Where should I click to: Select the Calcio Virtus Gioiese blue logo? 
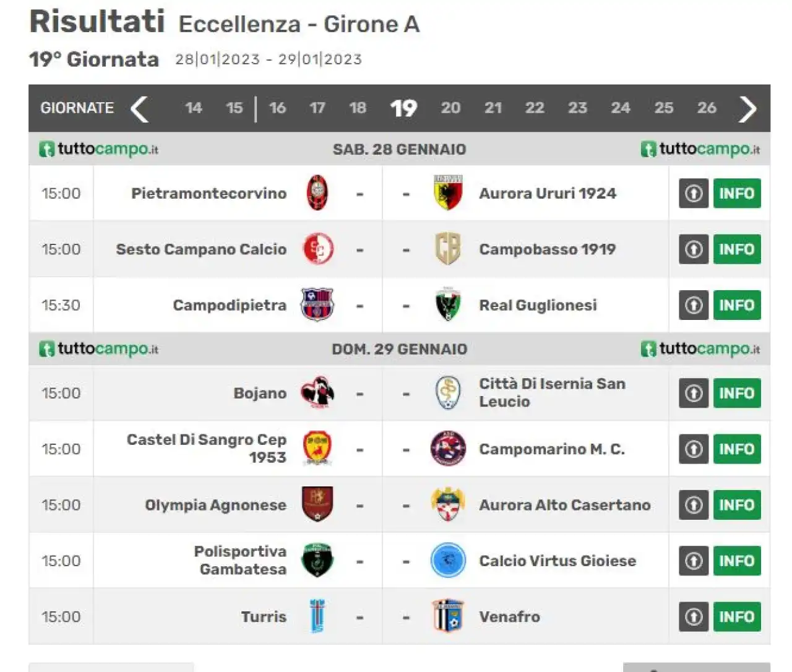pos(448,561)
